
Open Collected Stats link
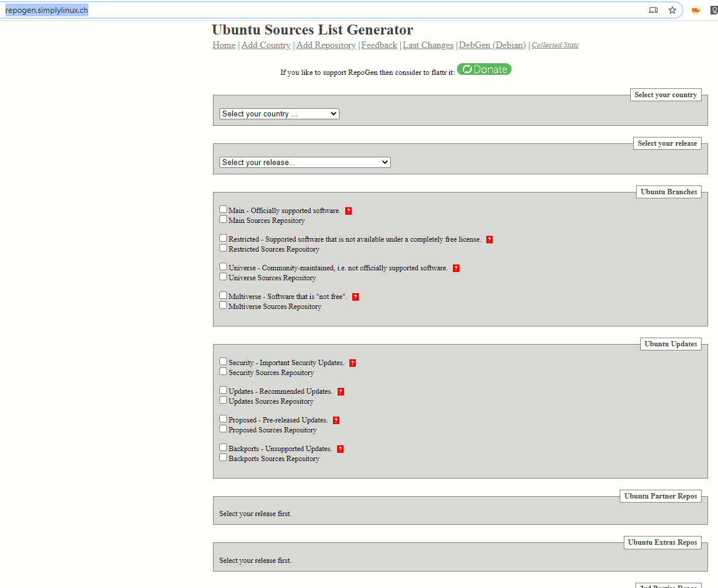pyautogui.click(x=555, y=45)
